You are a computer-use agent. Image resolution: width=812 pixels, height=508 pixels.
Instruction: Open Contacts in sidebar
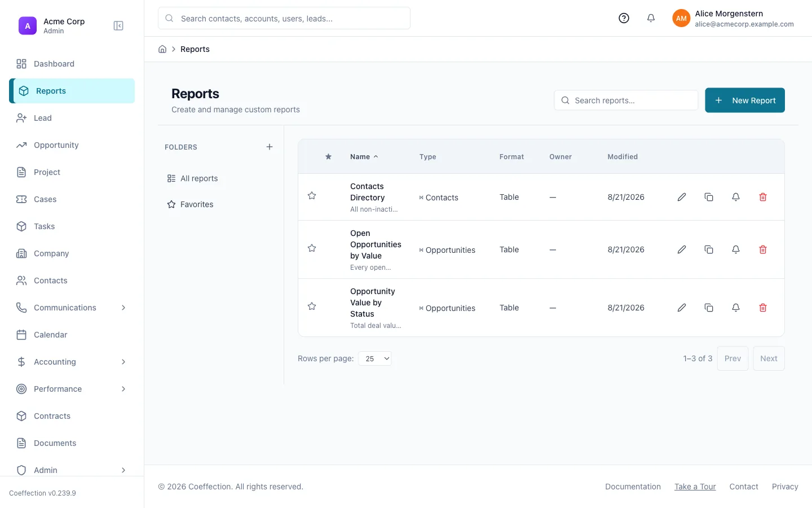click(72, 281)
